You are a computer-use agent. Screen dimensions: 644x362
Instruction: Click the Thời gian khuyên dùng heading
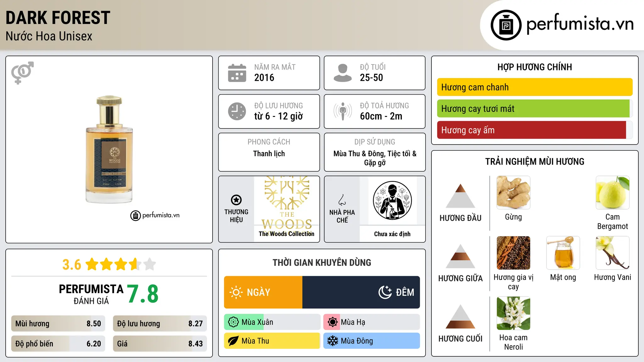pyautogui.click(x=322, y=262)
